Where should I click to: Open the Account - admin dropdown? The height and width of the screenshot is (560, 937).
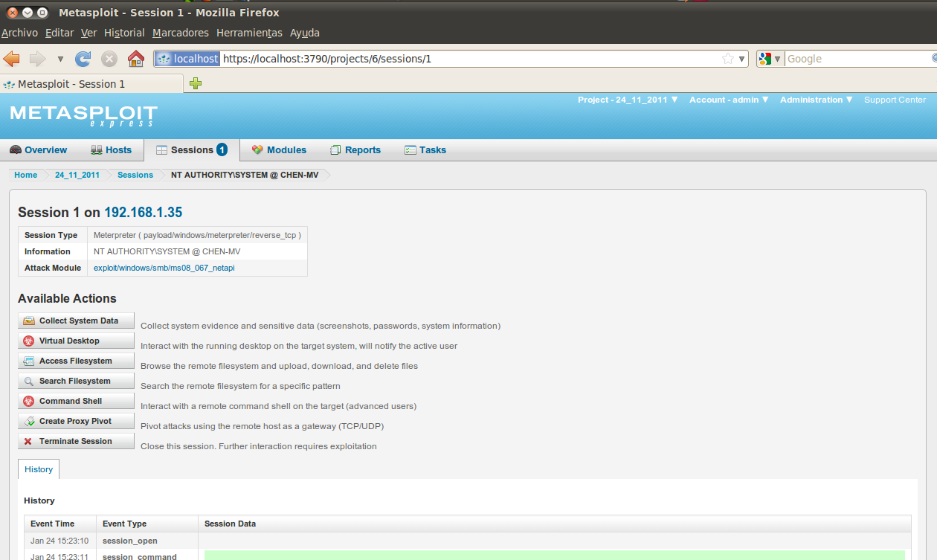pos(727,100)
